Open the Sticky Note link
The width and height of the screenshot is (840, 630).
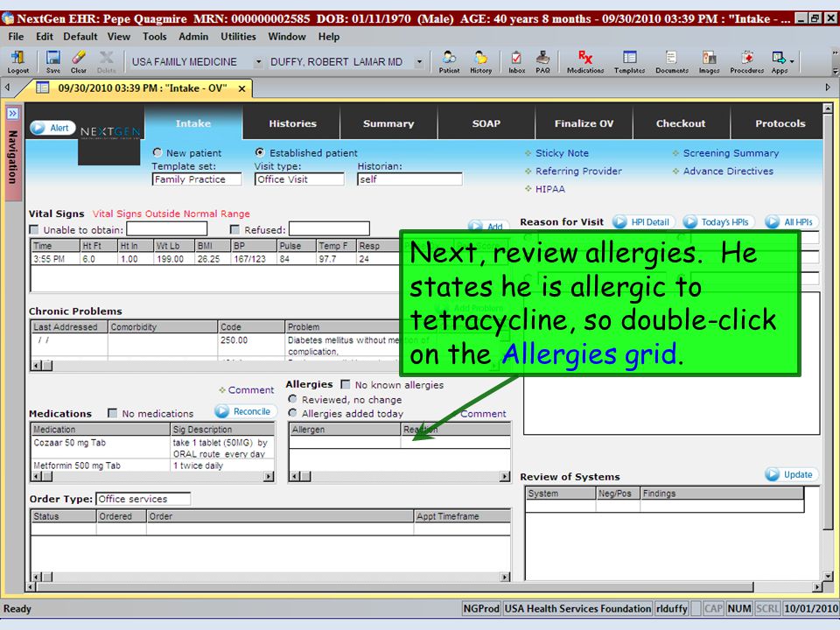562,153
